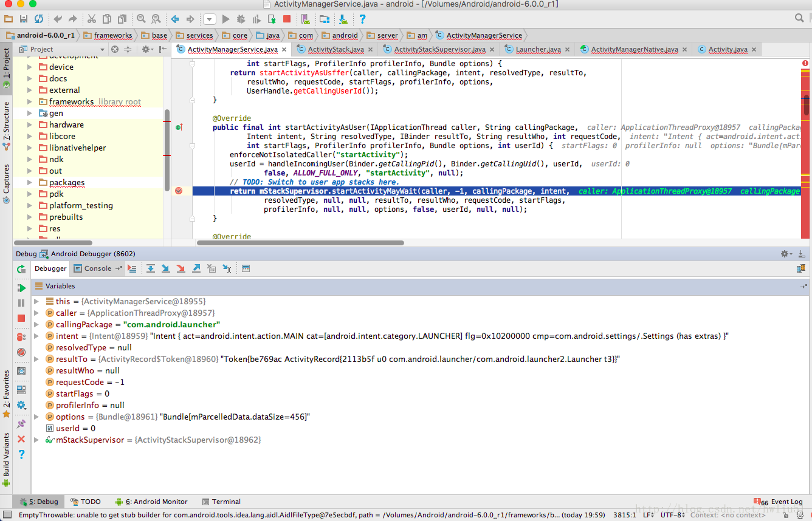Viewport: 812px width, 521px height.
Task: Click the Debug bug icon in main toolbar
Action: click(x=241, y=19)
